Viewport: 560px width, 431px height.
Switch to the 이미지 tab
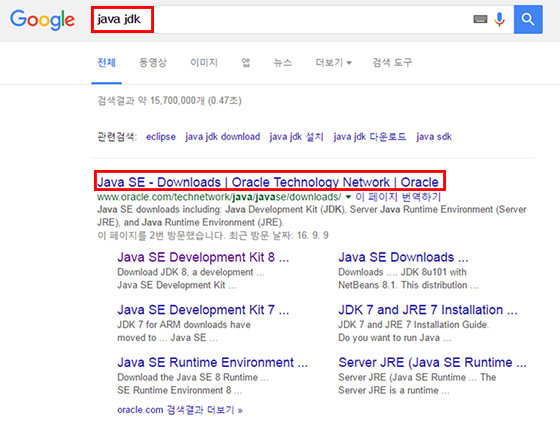tap(204, 63)
